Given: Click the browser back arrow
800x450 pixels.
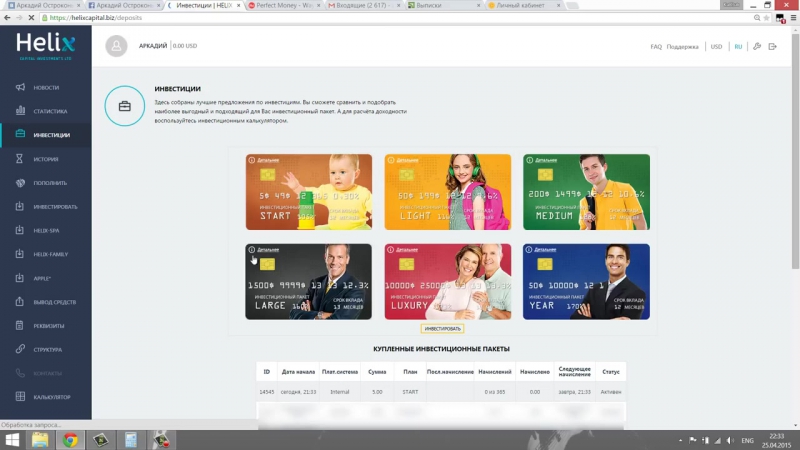Looking at the screenshot, I should click(7, 17).
